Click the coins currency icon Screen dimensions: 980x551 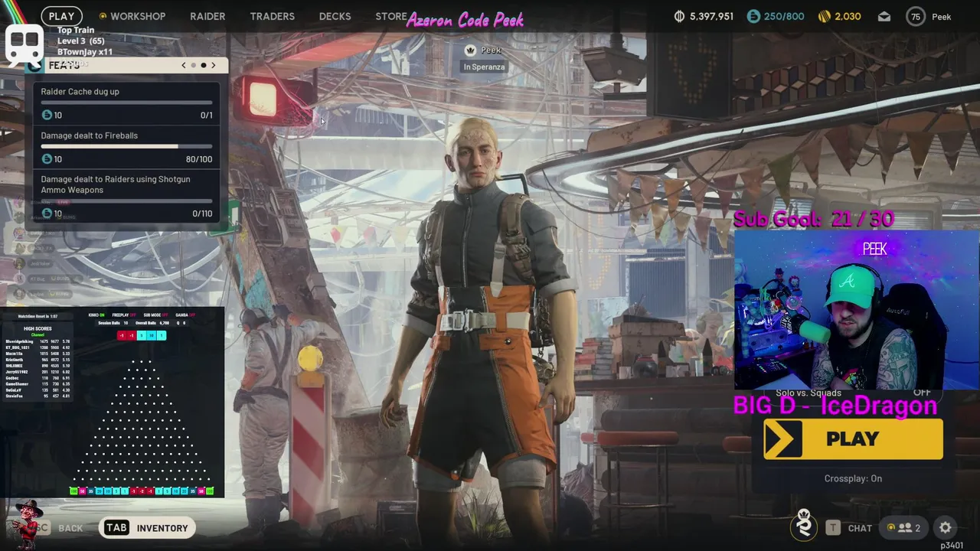(x=679, y=16)
